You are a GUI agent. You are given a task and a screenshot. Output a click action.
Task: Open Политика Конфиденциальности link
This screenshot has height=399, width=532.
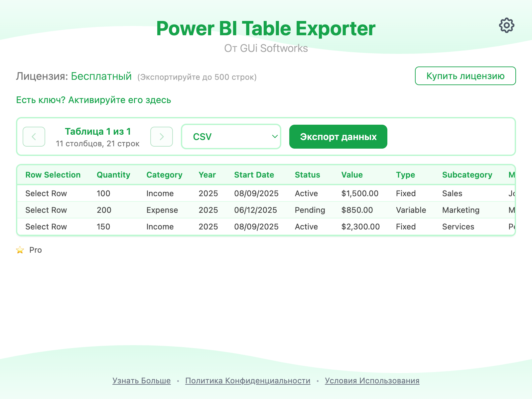click(x=247, y=381)
